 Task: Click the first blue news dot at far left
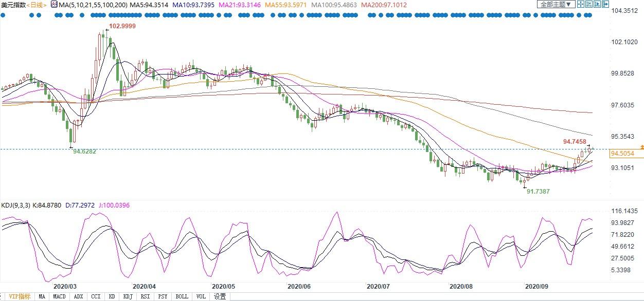(x=4, y=15)
